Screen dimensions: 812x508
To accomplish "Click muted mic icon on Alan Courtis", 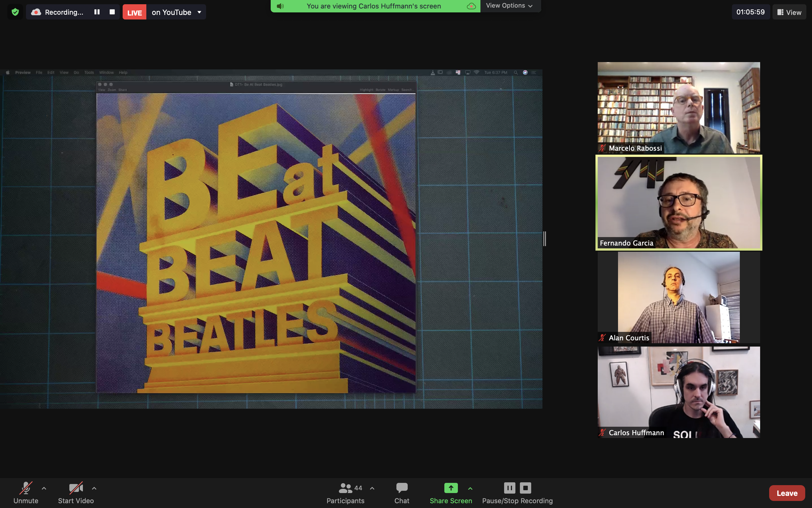I will (602, 338).
